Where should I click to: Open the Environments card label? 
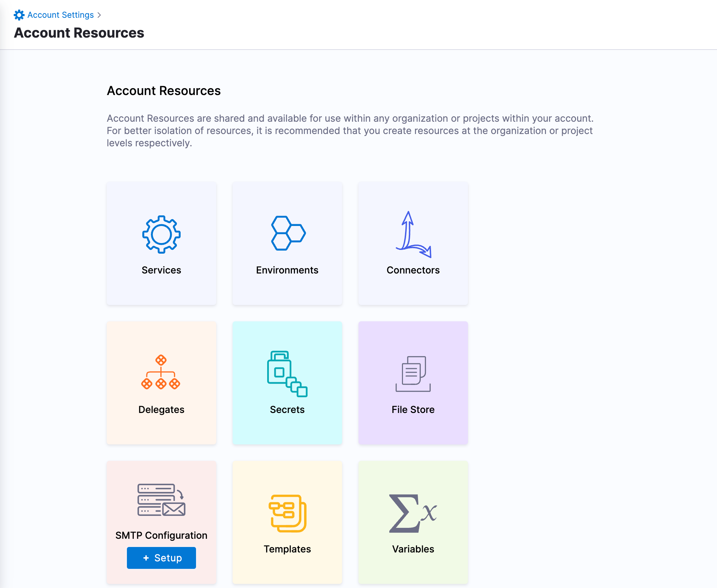click(x=287, y=270)
